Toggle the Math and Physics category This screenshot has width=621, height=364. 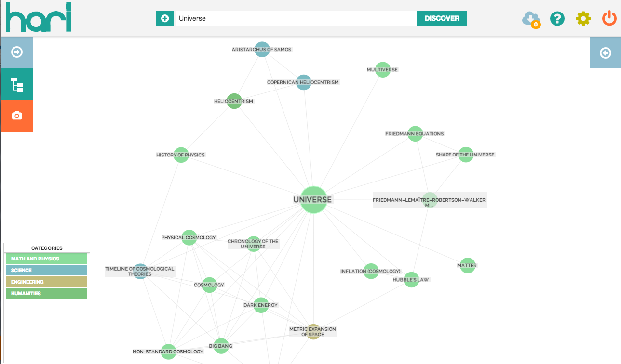(47, 259)
